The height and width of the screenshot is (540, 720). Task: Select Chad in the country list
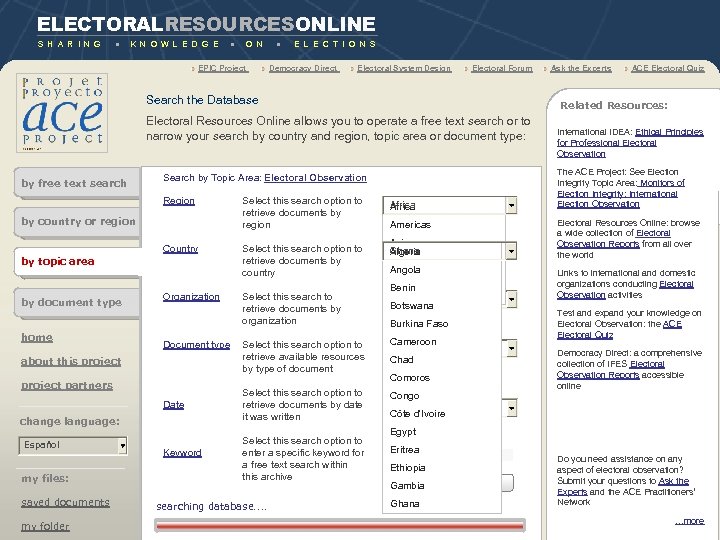(x=442, y=360)
